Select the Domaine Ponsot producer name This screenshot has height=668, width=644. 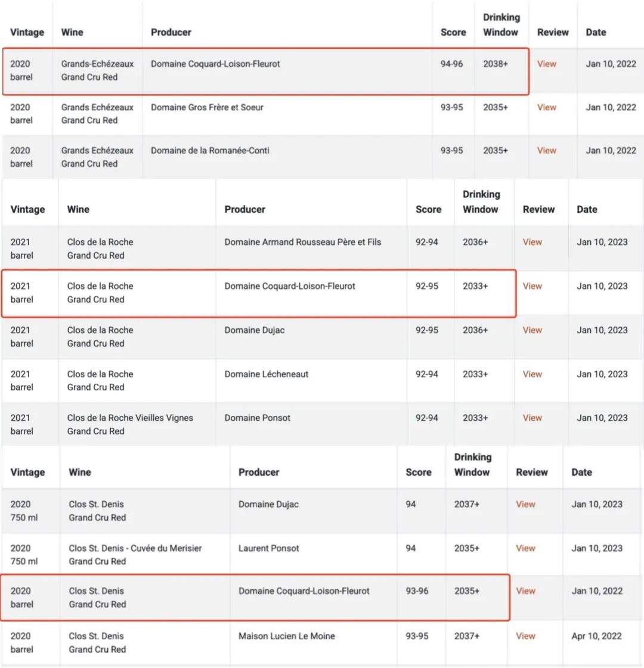pyautogui.click(x=257, y=418)
